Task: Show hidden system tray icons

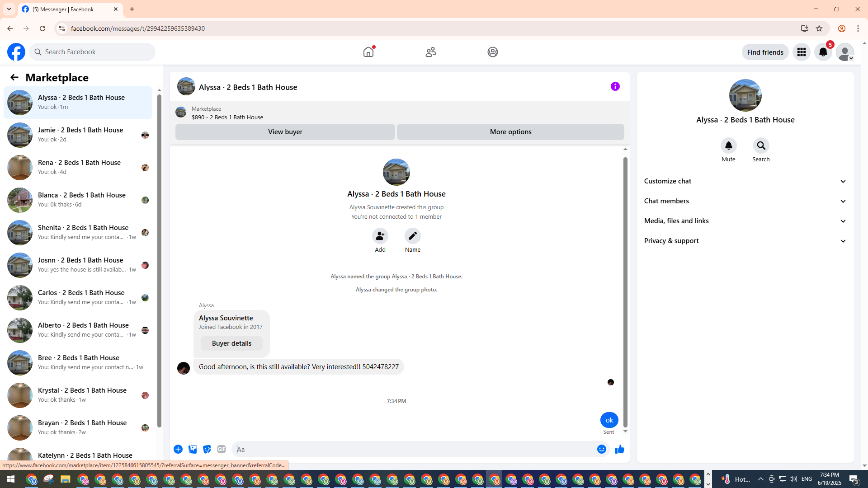Action: tap(760, 479)
